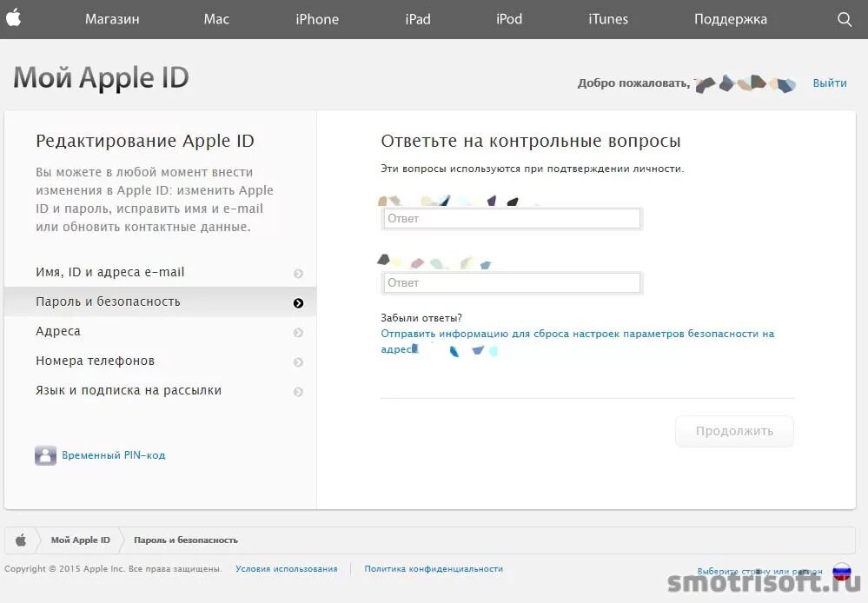Open the iPhone menu item
Image resolution: width=868 pixels, height=603 pixels.
pos(316,19)
